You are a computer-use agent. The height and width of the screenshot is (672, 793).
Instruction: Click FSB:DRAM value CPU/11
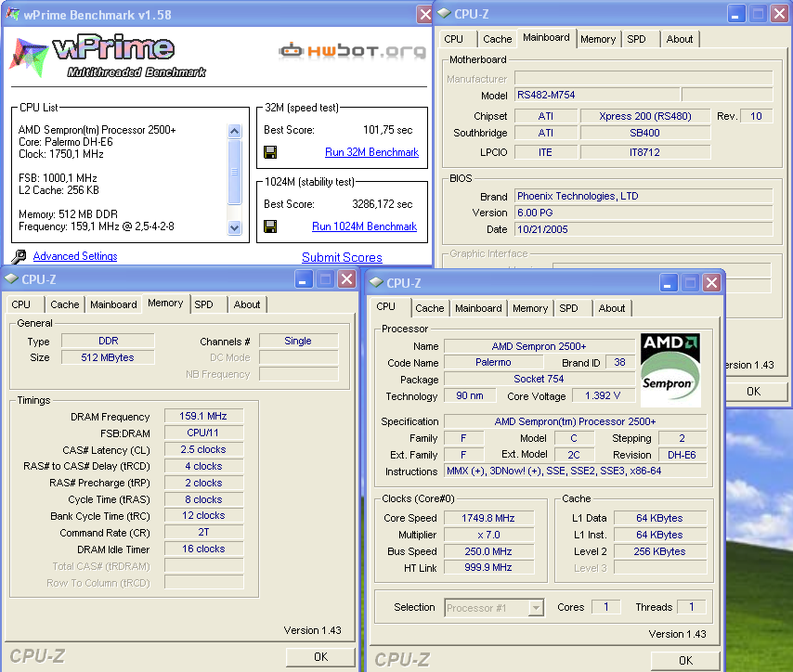(203, 433)
